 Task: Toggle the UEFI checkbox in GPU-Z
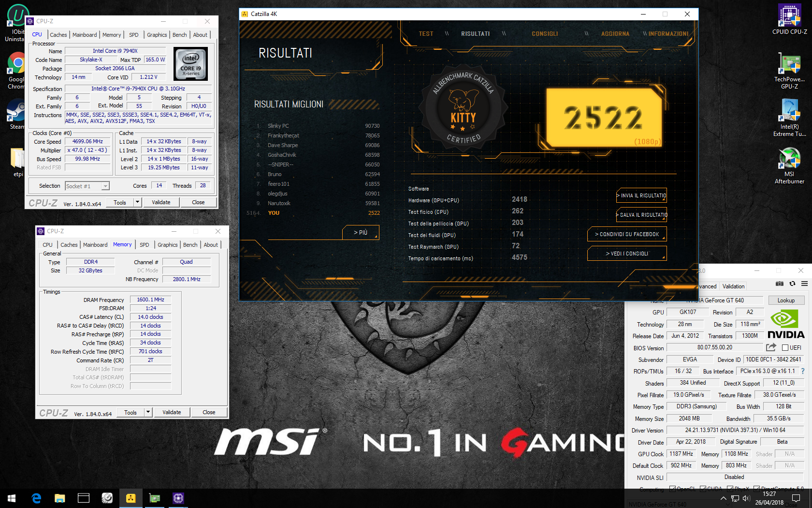coord(785,347)
